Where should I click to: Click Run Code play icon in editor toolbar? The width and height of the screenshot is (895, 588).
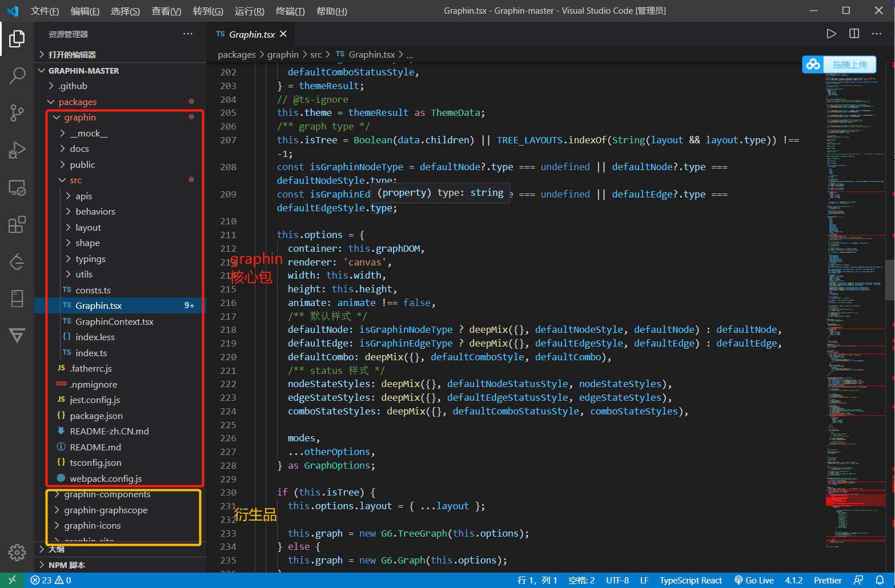[831, 34]
